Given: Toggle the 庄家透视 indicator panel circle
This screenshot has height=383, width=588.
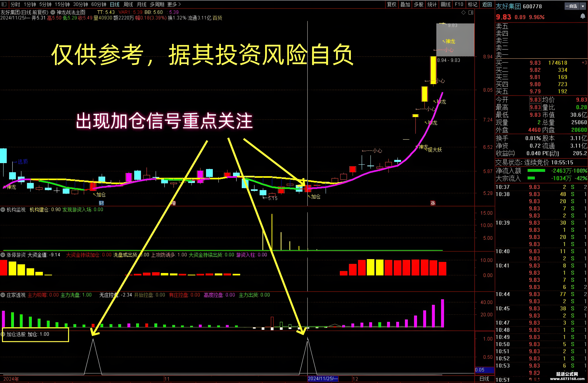Looking at the screenshot, I should (3, 295).
